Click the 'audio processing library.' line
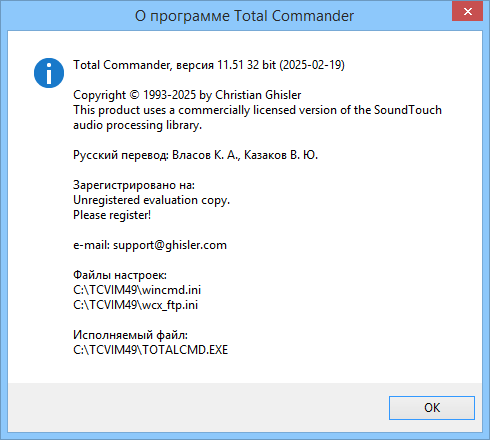Viewport: 490px width, 440px height. point(137,125)
